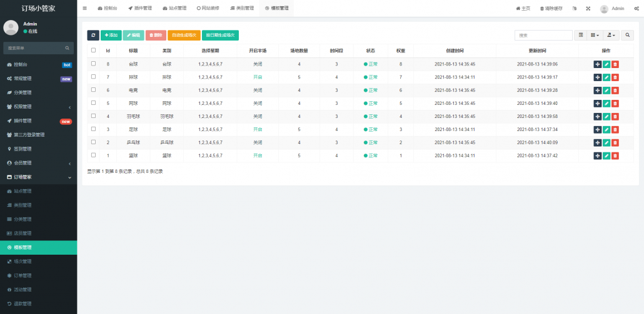Image resolution: width=644 pixels, height=314 pixels.
Task: Open 场次管理 in the sidebar
Action: point(23,261)
